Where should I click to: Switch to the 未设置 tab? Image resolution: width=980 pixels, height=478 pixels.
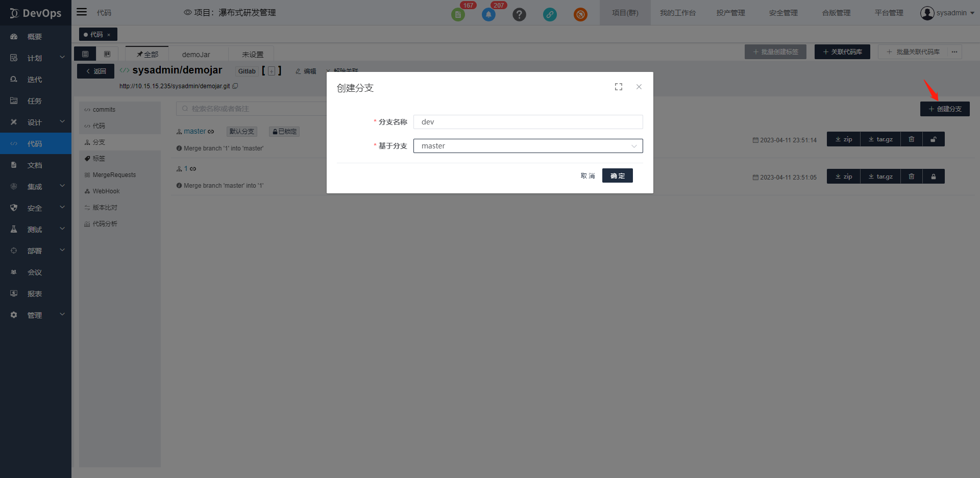click(253, 54)
